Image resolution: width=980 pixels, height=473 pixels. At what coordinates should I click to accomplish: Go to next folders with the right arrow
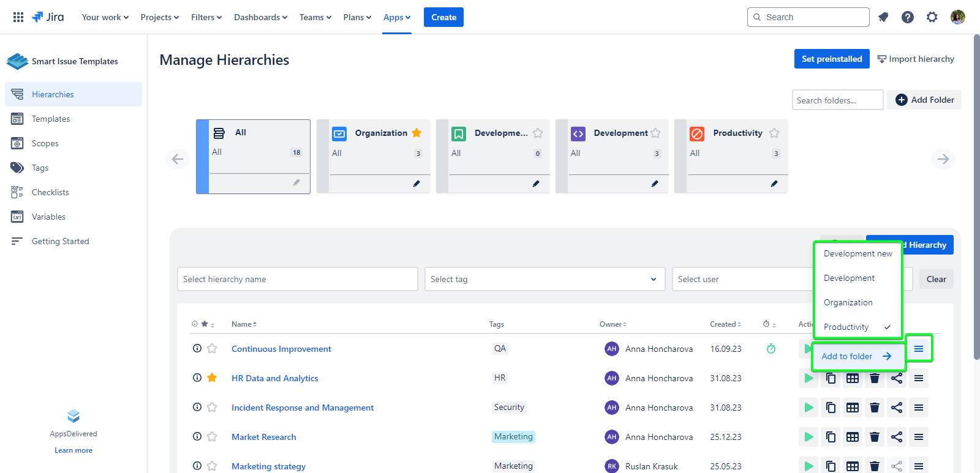coord(943,159)
